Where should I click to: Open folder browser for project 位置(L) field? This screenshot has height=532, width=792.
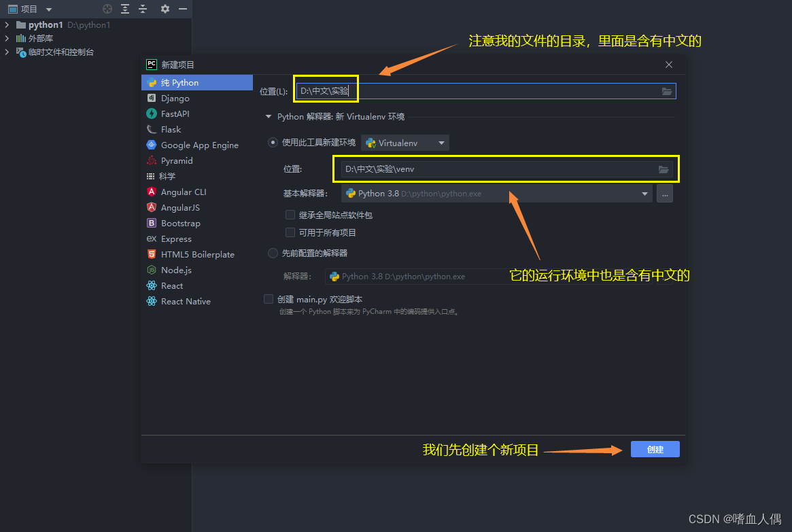pyautogui.click(x=667, y=91)
